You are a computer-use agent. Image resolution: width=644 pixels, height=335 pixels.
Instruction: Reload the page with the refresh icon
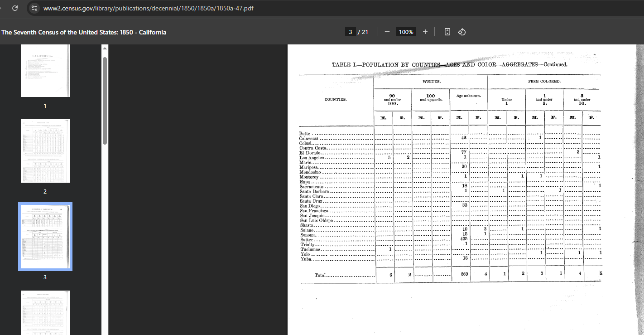[14, 8]
